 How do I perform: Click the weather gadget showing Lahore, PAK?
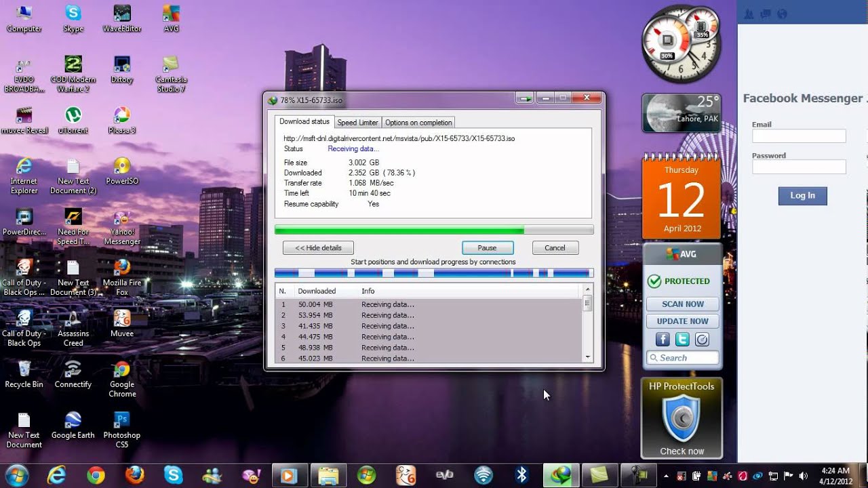(x=681, y=113)
